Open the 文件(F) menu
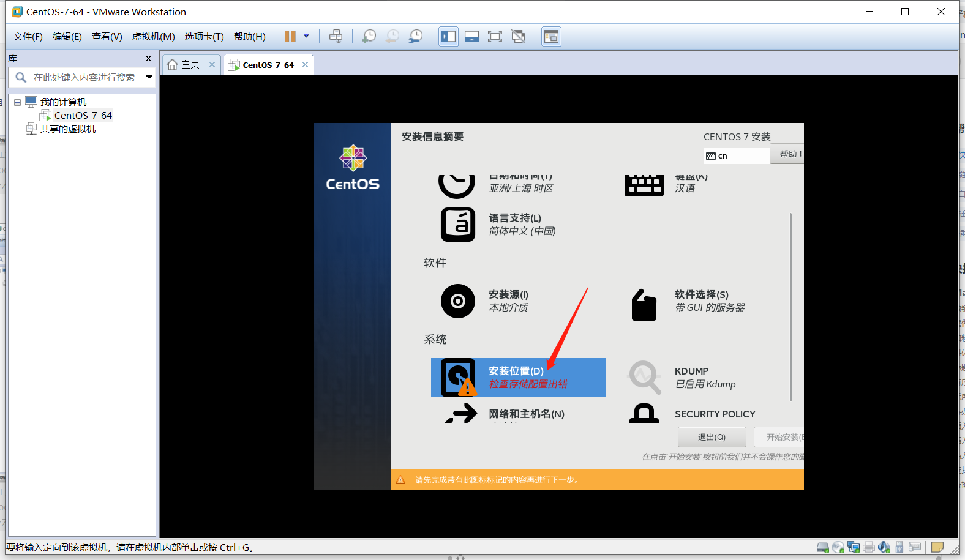This screenshot has height=560, width=965. coord(28,37)
